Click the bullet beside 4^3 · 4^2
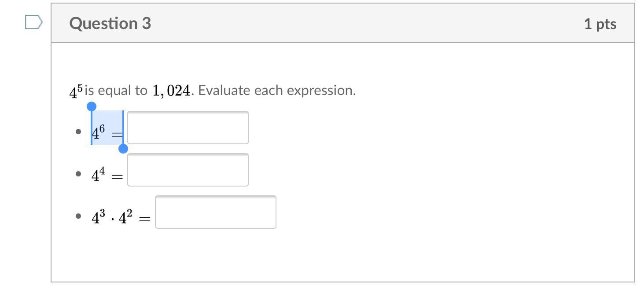 coord(78,216)
